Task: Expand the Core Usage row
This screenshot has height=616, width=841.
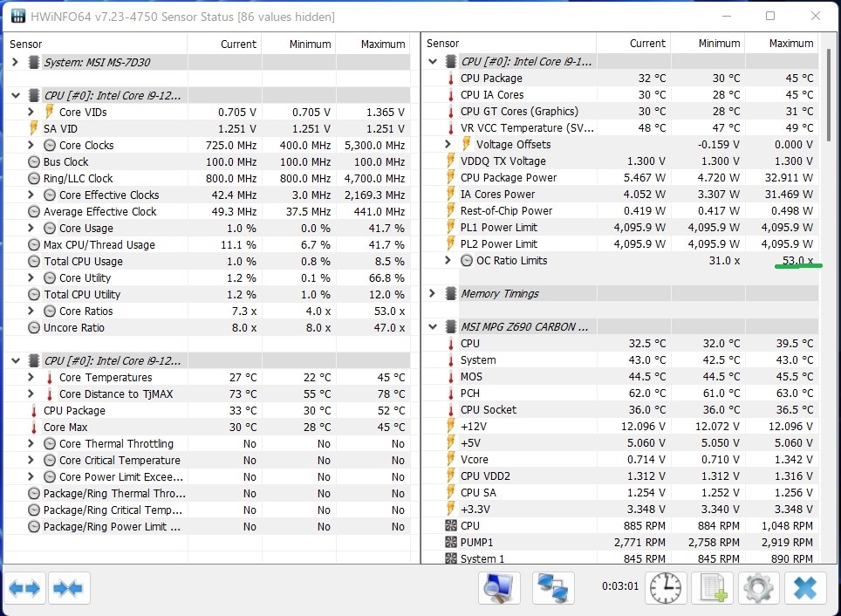Action: [31, 228]
